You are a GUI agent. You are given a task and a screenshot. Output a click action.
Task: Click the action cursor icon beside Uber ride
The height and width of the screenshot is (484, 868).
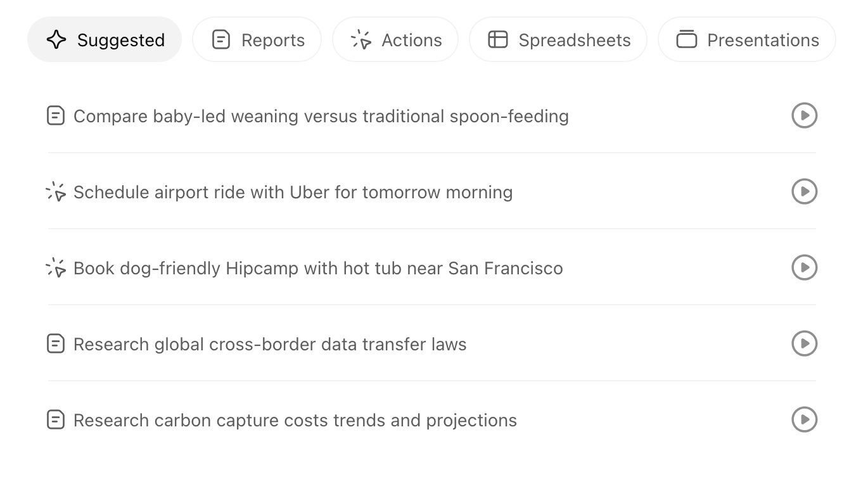coord(56,192)
